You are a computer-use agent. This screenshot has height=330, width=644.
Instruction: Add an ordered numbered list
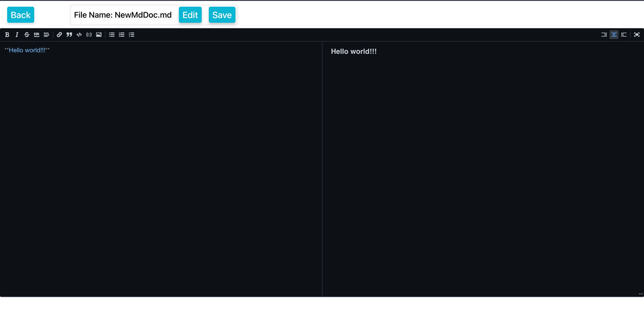[121, 35]
